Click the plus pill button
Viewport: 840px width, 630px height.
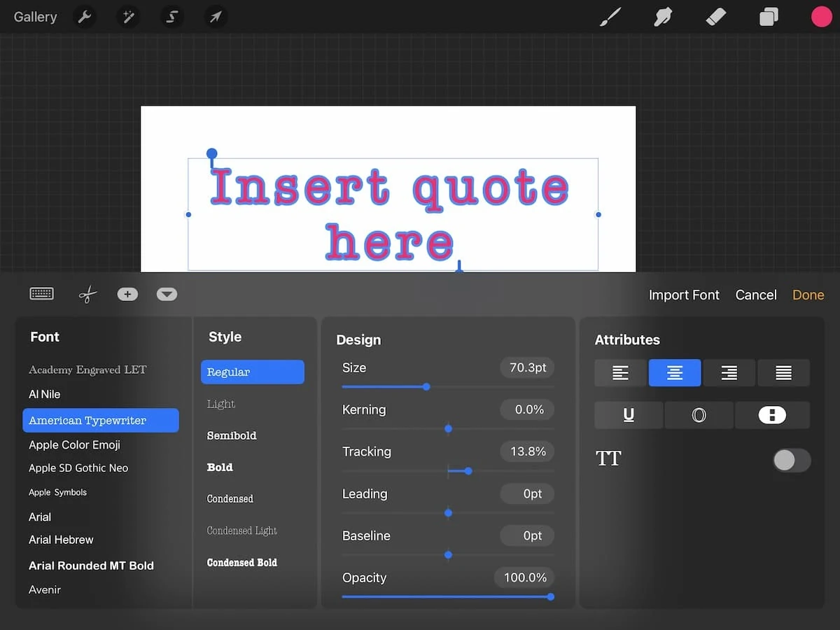127,295
